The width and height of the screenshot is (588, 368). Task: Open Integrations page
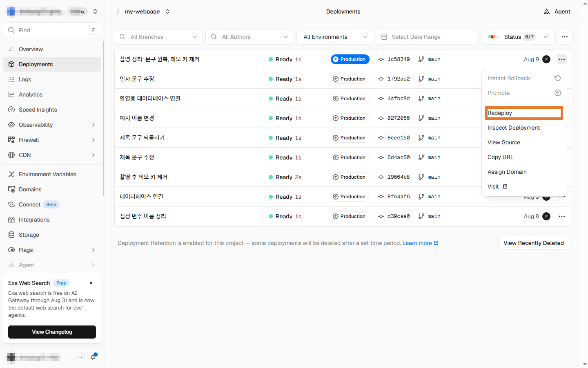click(52, 220)
